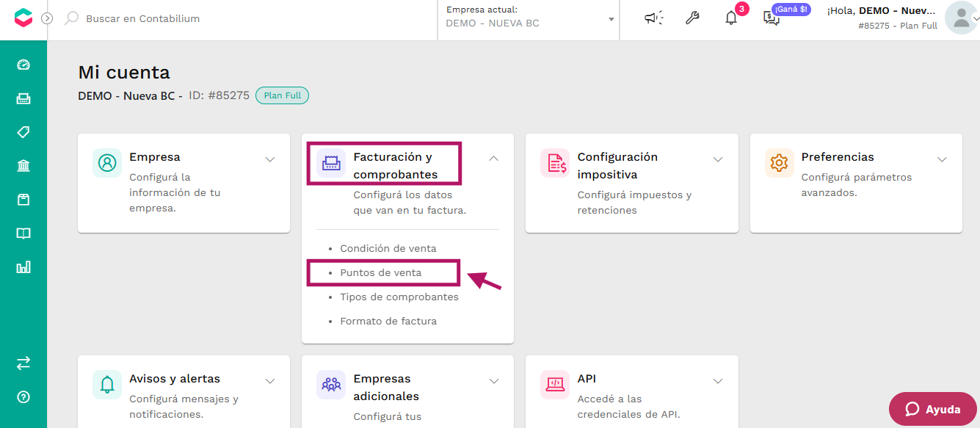
Task: Select Formato de factura option
Action: (x=388, y=321)
